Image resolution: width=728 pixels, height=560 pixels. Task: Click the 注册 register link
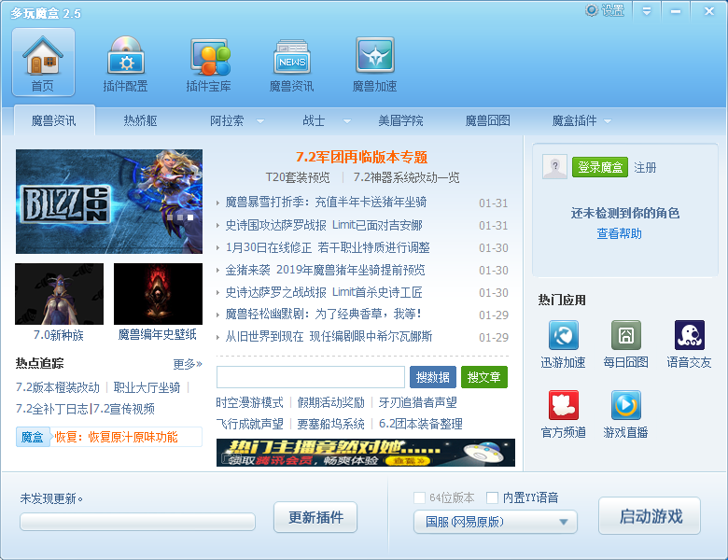pyautogui.click(x=645, y=168)
